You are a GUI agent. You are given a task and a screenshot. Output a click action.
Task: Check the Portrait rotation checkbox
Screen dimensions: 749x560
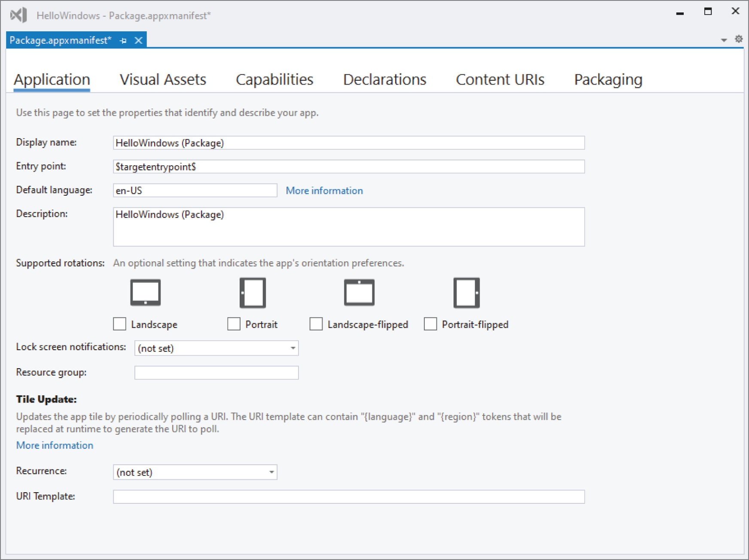[x=234, y=324]
